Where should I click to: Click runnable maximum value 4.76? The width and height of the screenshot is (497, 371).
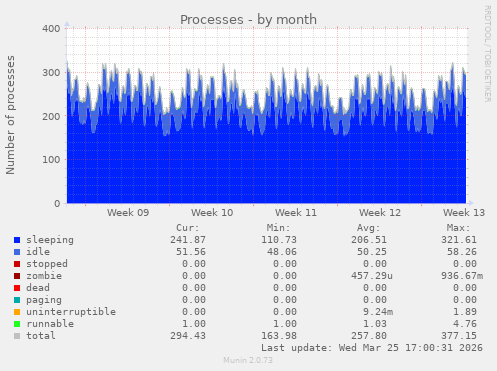[x=465, y=324]
